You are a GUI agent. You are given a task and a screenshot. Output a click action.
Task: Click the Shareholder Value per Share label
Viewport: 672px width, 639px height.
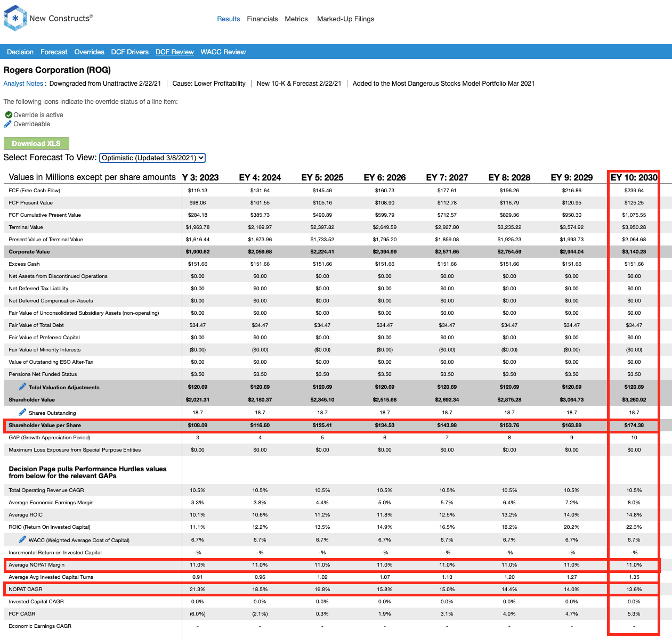click(45, 425)
